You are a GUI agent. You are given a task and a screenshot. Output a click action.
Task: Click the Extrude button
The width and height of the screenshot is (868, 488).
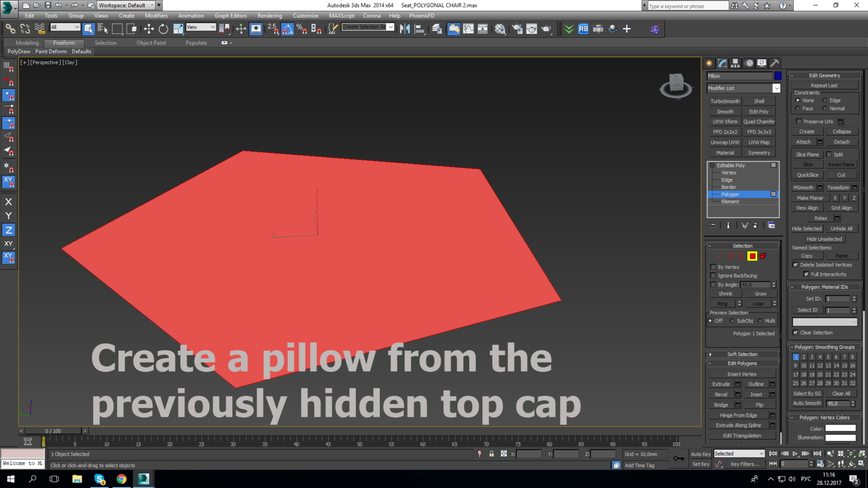pyautogui.click(x=721, y=384)
